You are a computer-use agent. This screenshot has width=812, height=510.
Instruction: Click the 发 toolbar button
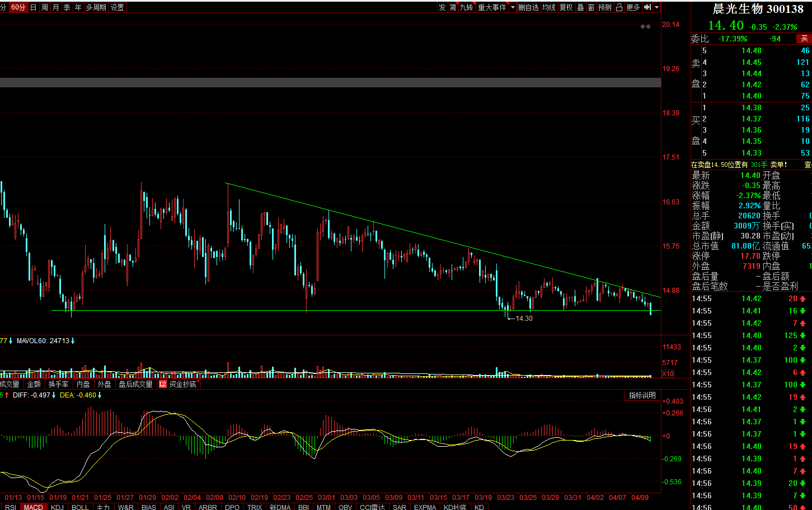(x=442, y=7)
